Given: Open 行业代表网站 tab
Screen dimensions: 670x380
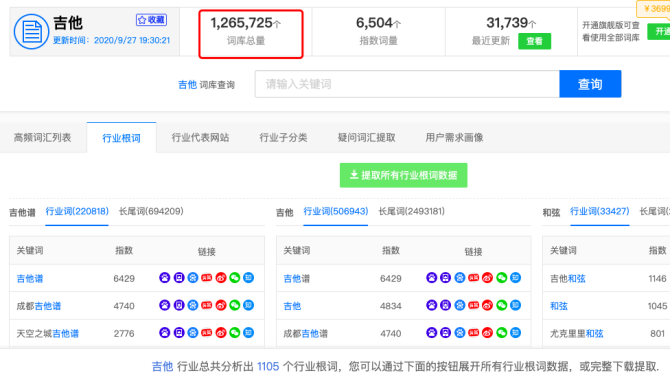Looking at the screenshot, I should [200, 138].
